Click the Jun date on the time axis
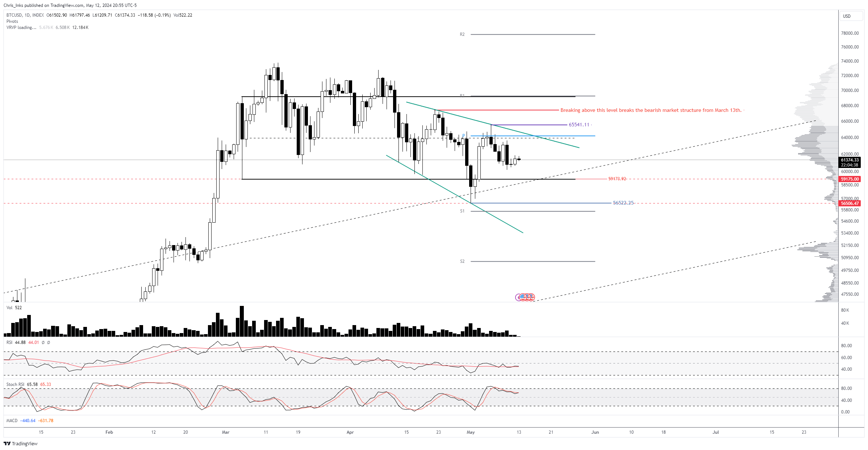The height and width of the screenshot is (450, 868). 595,432
